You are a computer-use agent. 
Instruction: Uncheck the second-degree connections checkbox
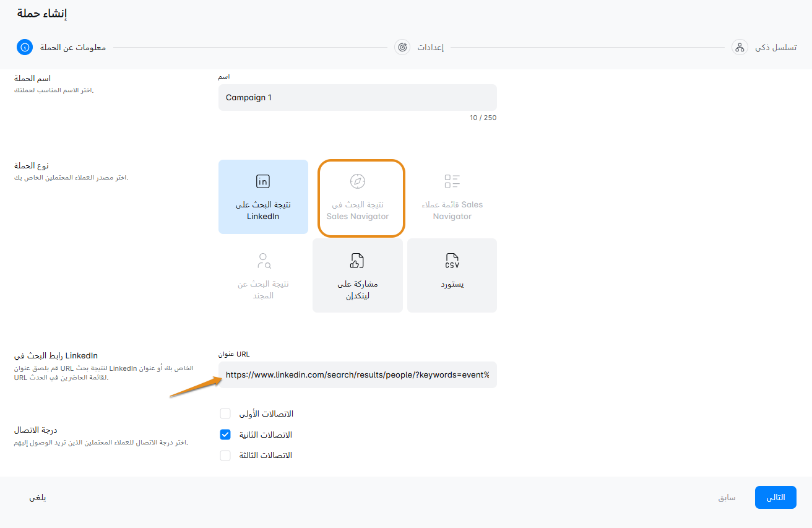coord(225,435)
